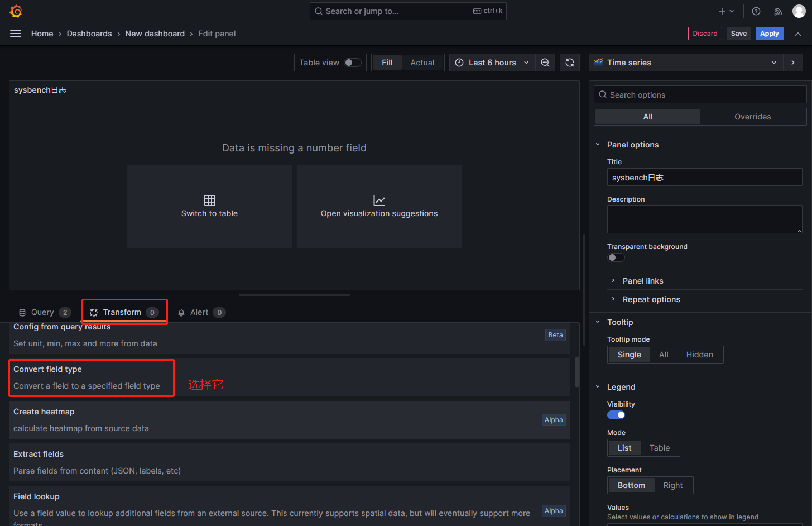Click the Grafana logo icon
Viewport: 812px width, 526px height.
pos(16,11)
